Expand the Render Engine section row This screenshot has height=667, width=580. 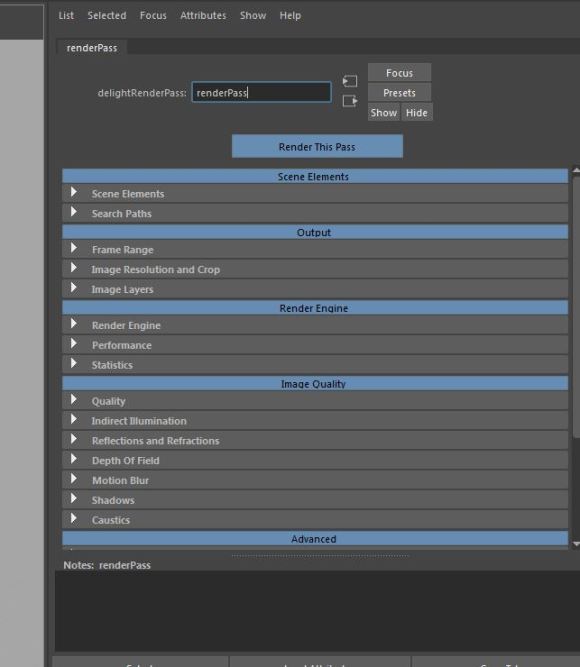[315, 325]
